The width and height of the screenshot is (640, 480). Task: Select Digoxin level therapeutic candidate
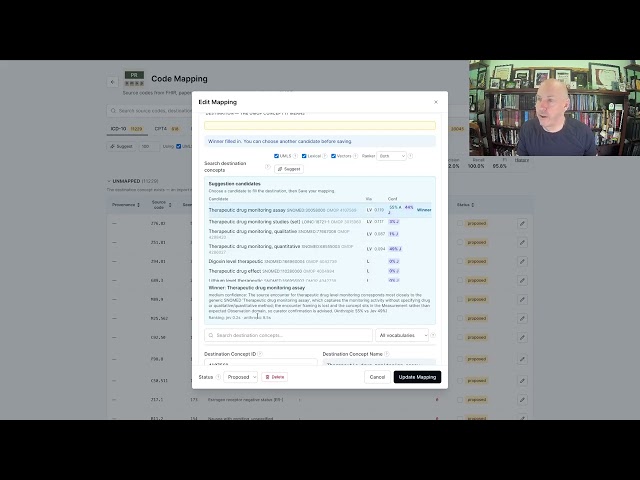click(320, 261)
